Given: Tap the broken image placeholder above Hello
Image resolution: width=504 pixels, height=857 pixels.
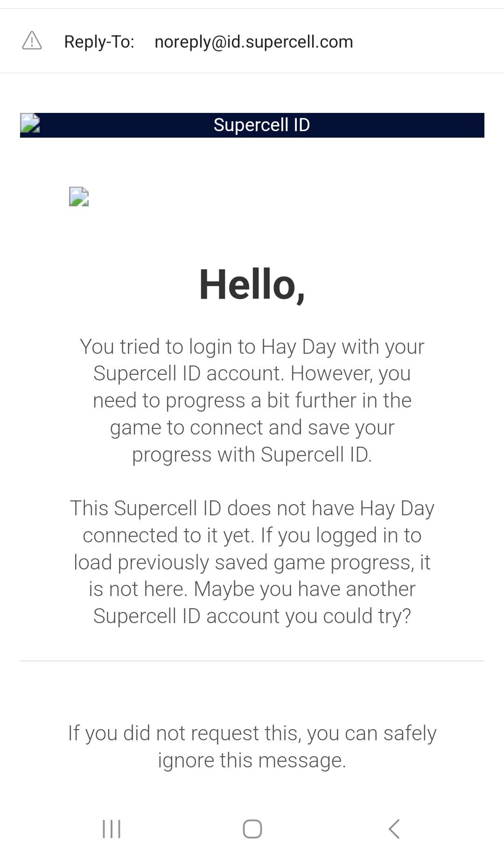Looking at the screenshot, I should 79,197.
